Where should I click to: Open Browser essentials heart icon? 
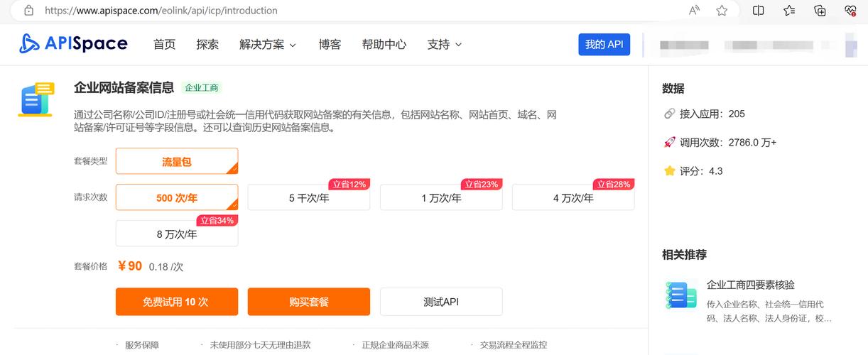point(850,11)
